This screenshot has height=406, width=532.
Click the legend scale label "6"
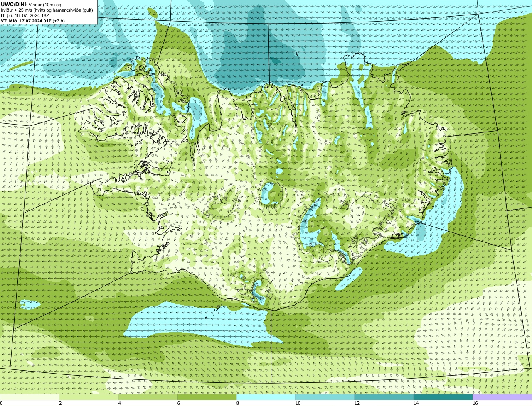[178, 403]
